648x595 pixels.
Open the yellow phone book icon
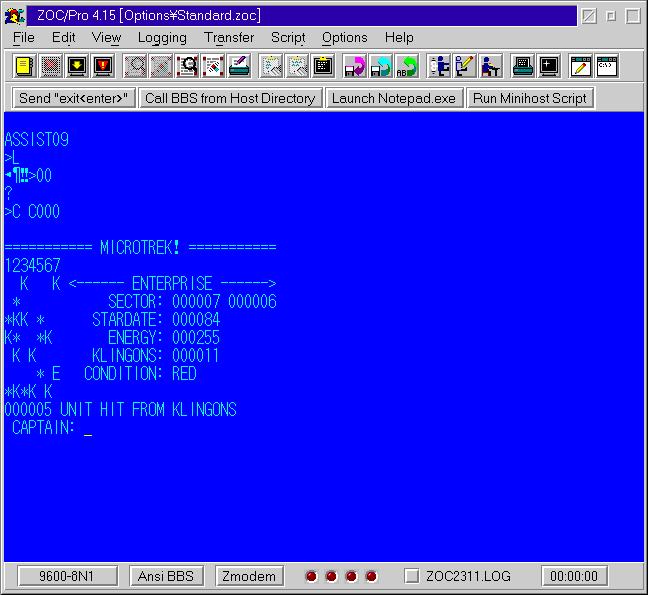pyautogui.click(x=25, y=66)
